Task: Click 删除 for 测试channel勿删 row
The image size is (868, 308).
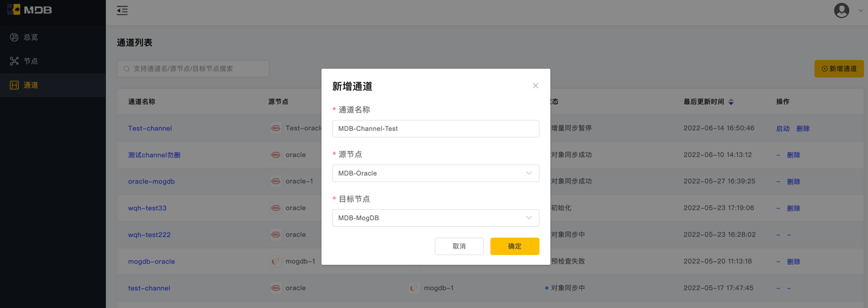Action: point(794,155)
